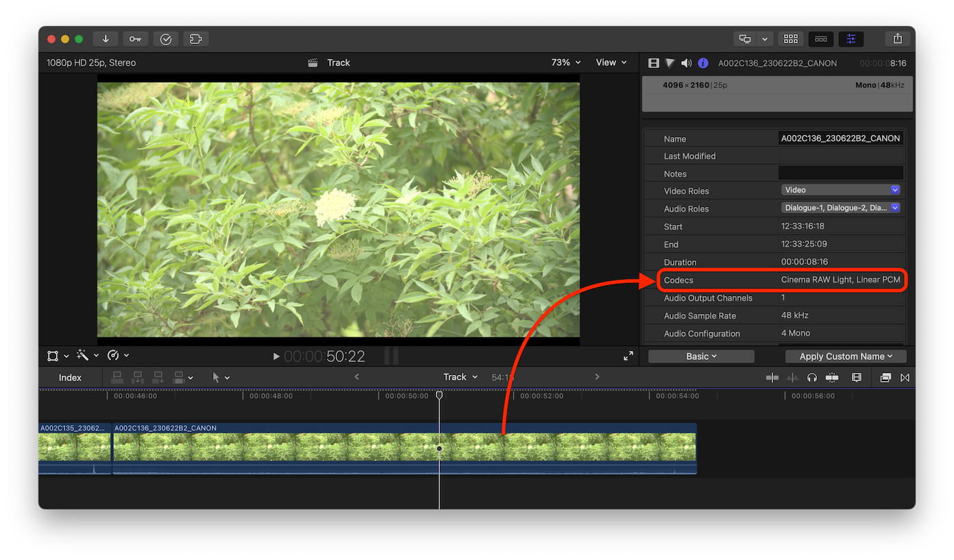The image size is (954, 560).
Task: Open the Select arrow tool menu
Action: point(221,378)
